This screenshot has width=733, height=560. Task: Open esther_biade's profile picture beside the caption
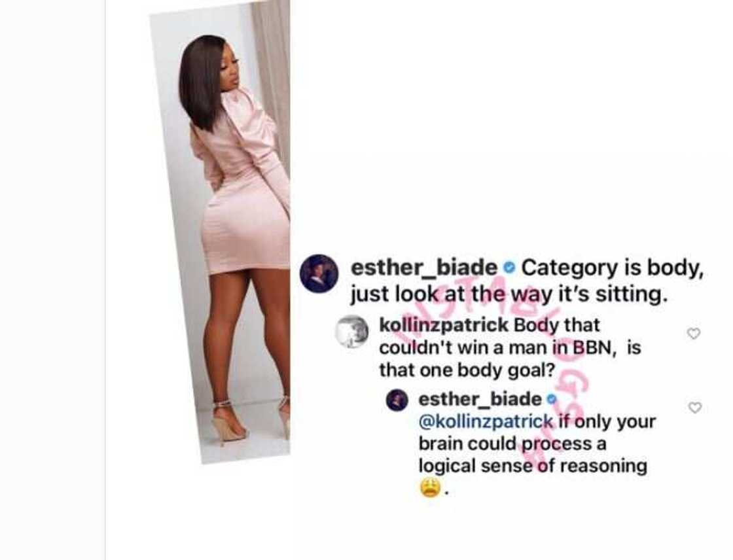click(x=319, y=274)
